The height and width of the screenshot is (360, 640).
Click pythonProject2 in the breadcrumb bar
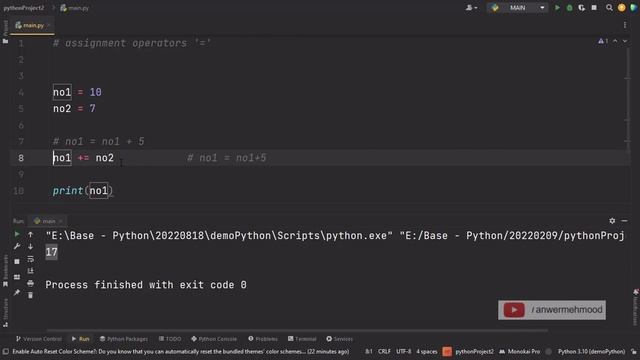[x=24, y=8]
